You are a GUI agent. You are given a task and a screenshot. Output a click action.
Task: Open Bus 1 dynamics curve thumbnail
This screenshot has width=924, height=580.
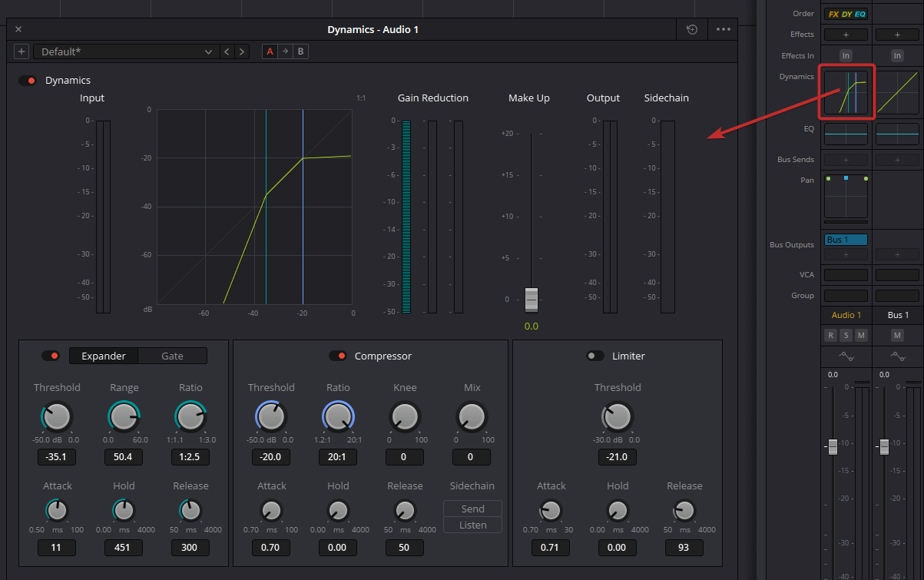[897, 92]
